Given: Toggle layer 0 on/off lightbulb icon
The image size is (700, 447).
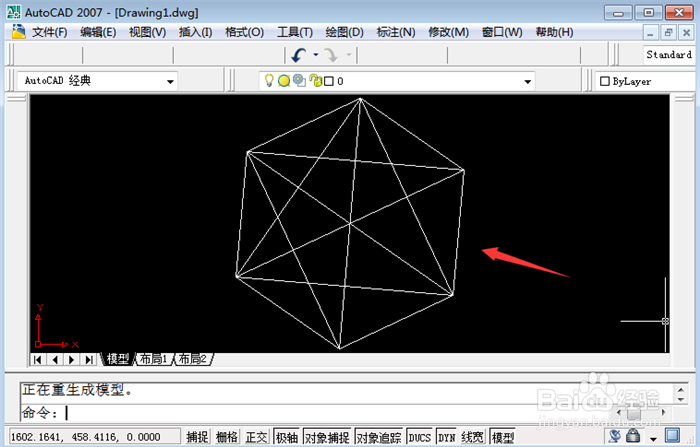Looking at the screenshot, I should pos(269,81).
